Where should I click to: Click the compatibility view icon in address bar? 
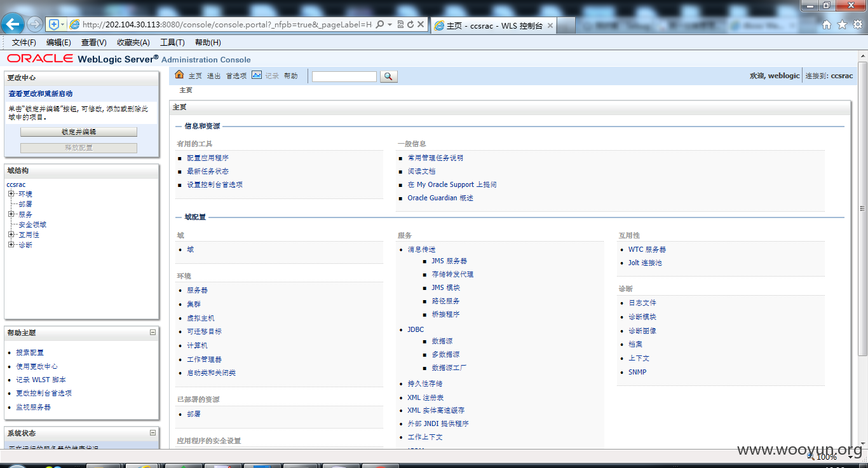pos(400,24)
